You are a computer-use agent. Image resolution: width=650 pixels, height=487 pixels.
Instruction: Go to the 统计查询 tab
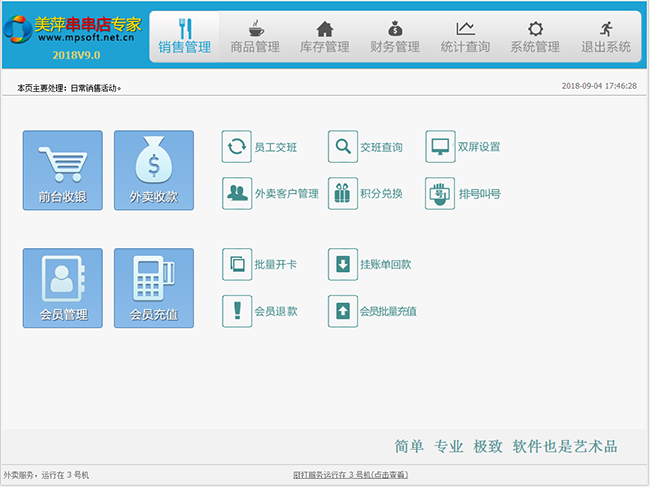point(465,36)
